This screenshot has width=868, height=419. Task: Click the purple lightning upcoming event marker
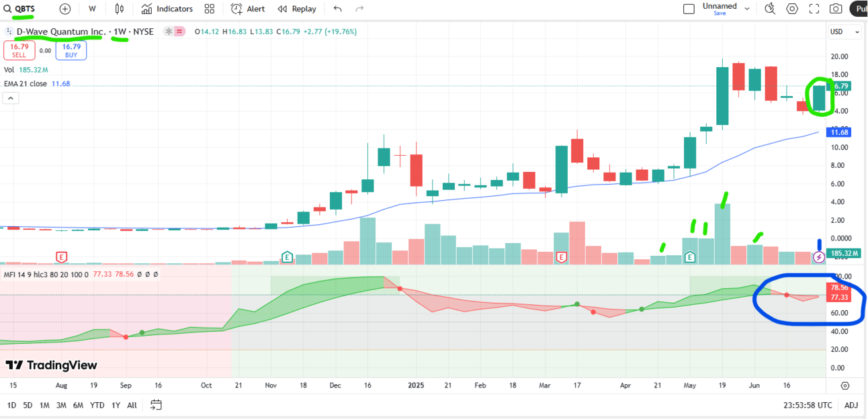pyautogui.click(x=819, y=257)
